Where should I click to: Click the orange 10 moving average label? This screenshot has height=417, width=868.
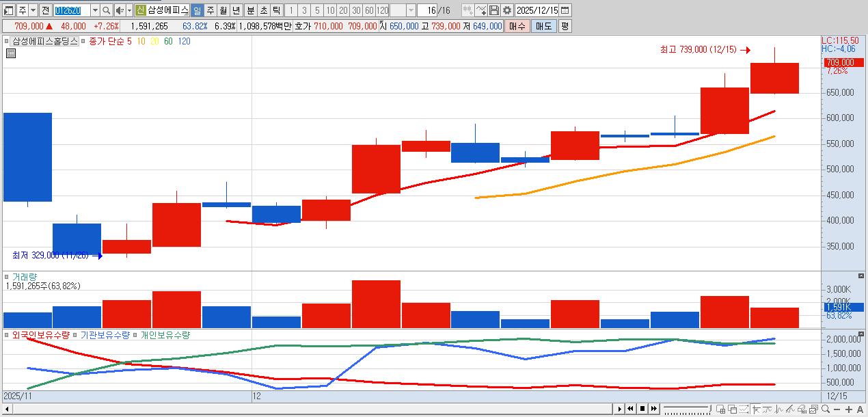(x=141, y=41)
